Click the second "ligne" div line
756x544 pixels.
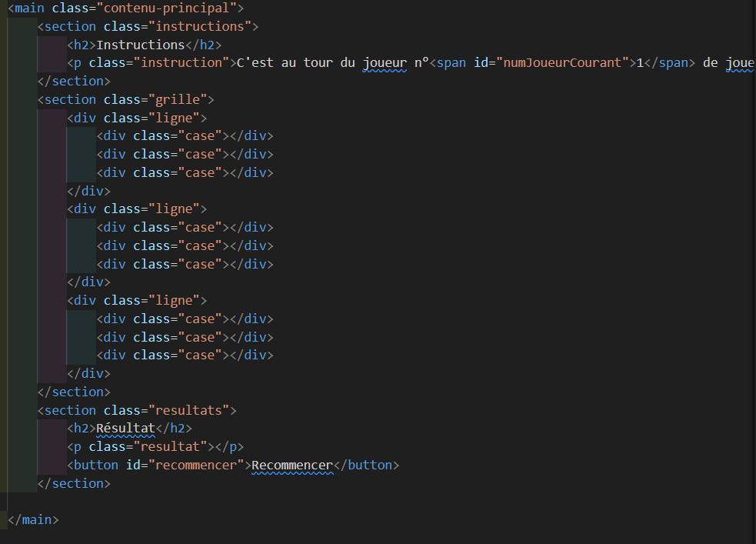pyautogui.click(x=137, y=209)
